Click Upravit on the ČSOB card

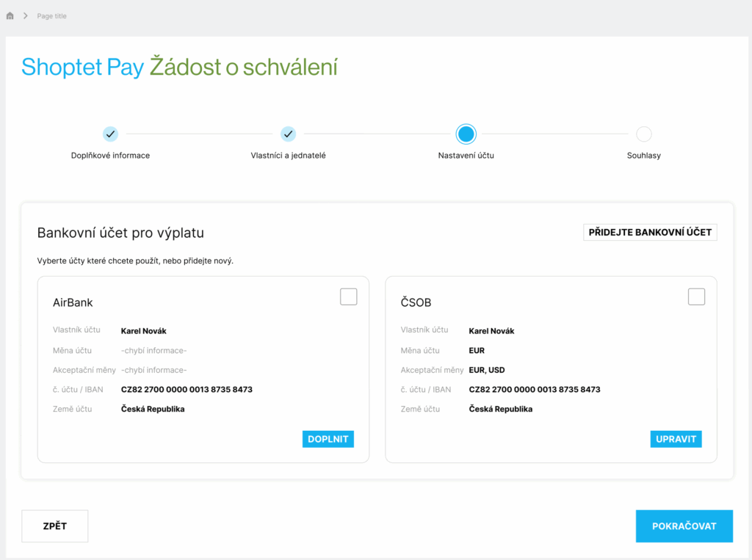tap(676, 439)
